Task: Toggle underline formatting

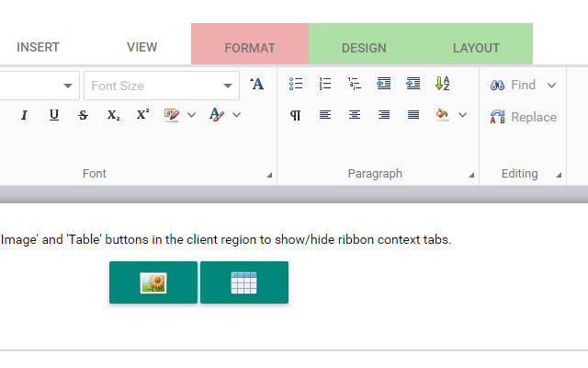Action: 53,115
